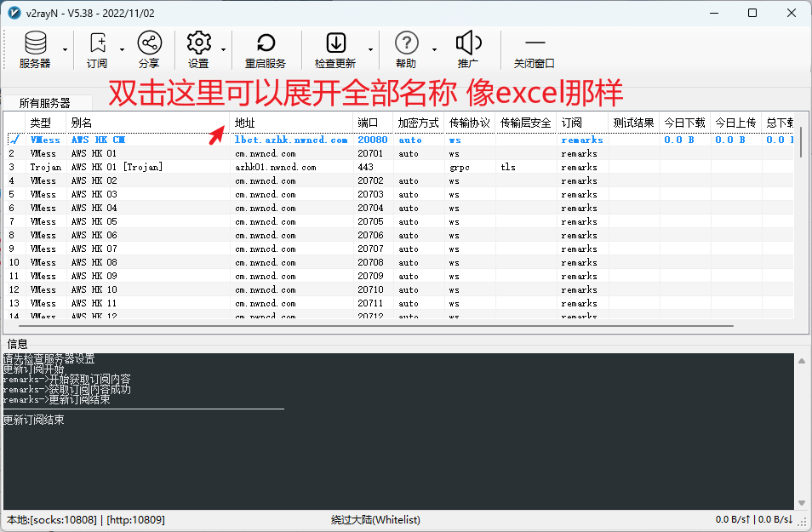Click the 今日下载 column header
This screenshot has height=532, width=812.
coord(684,123)
